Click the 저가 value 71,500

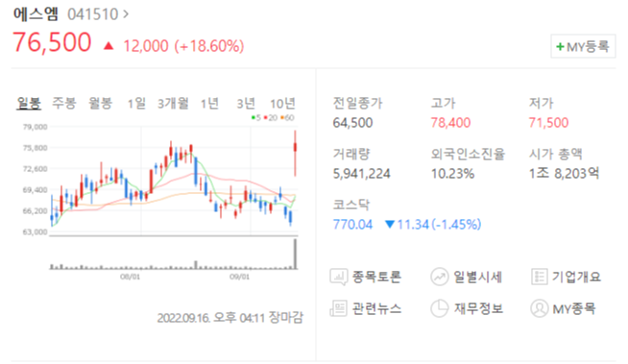pyautogui.click(x=548, y=123)
